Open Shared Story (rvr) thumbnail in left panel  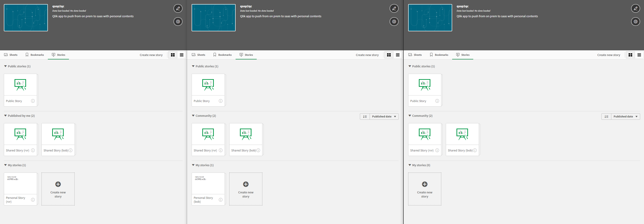pyautogui.click(x=20, y=134)
